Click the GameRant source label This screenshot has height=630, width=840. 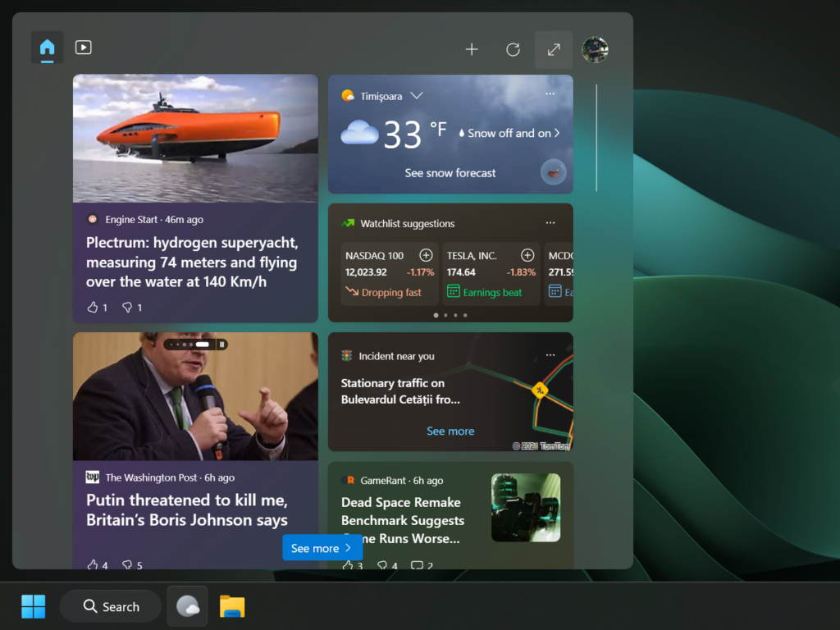[x=383, y=481]
